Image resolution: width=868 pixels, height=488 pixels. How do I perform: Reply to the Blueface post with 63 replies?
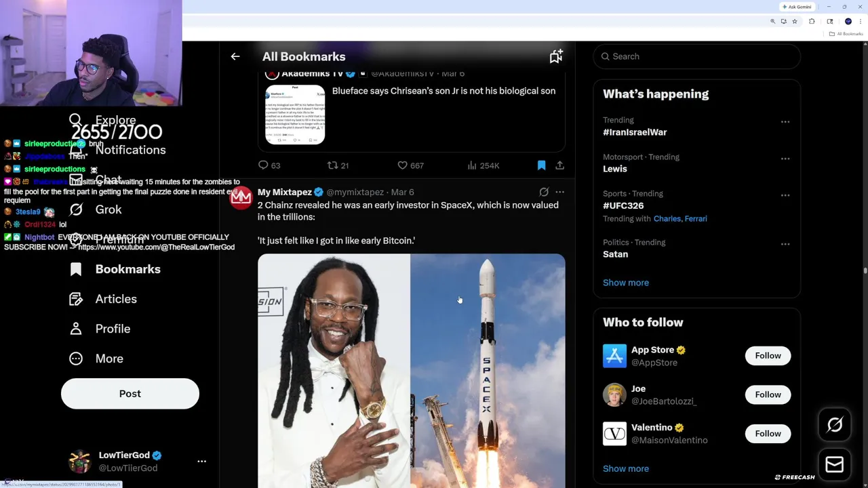point(269,165)
